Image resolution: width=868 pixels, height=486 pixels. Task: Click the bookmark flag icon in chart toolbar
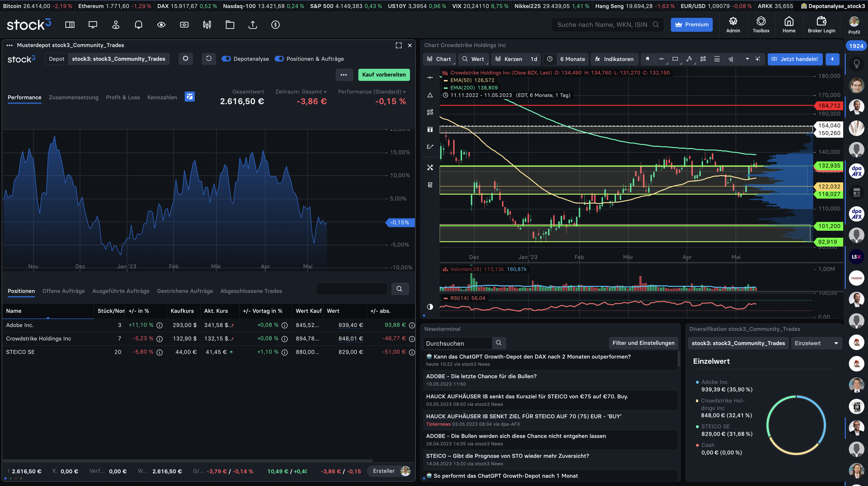tap(647, 59)
